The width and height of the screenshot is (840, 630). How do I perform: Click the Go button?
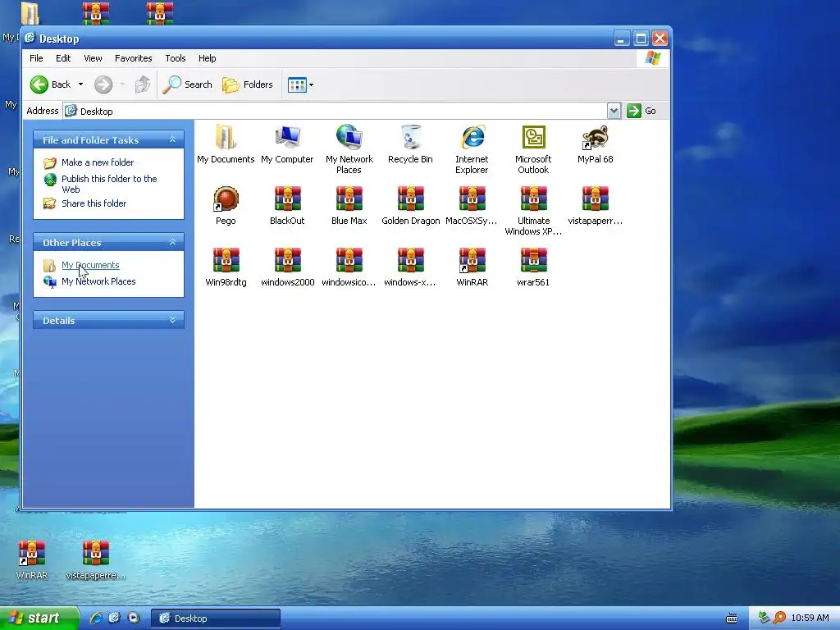click(x=641, y=111)
